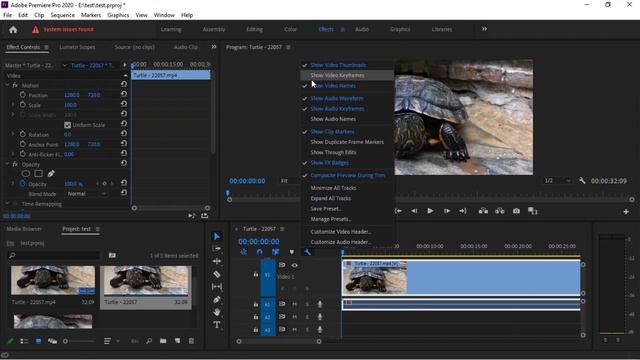This screenshot has height=360, width=640.
Task: Toggle Linked Selection in timeline
Action: (x=276, y=252)
